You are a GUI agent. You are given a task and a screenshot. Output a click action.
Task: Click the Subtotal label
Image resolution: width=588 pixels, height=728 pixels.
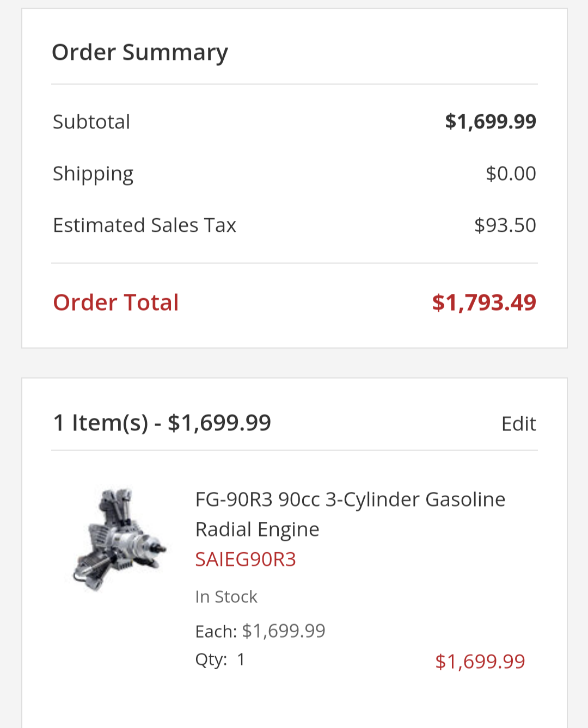click(91, 121)
